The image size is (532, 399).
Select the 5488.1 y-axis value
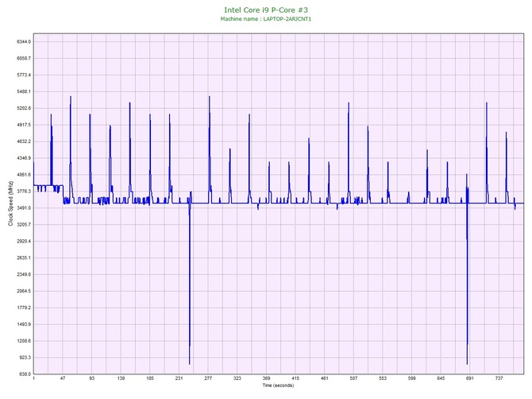click(24, 91)
